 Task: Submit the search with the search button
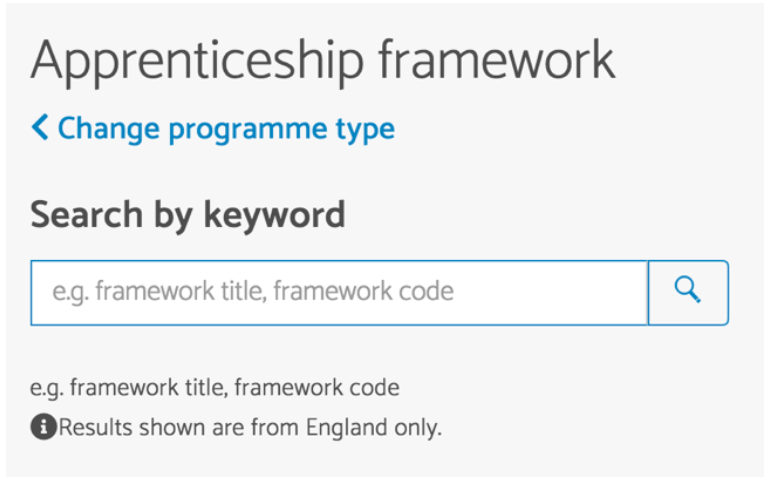pos(688,293)
